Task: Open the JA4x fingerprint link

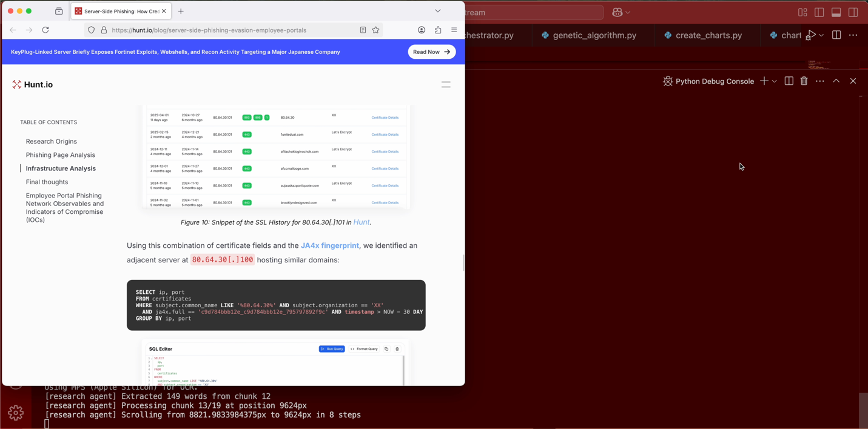Action: click(329, 245)
